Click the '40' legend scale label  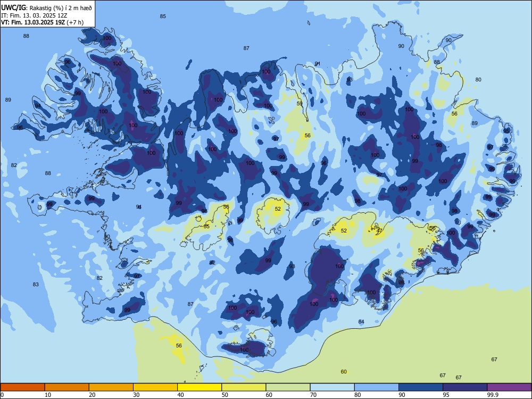pyautogui.click(x=180, y=395)
